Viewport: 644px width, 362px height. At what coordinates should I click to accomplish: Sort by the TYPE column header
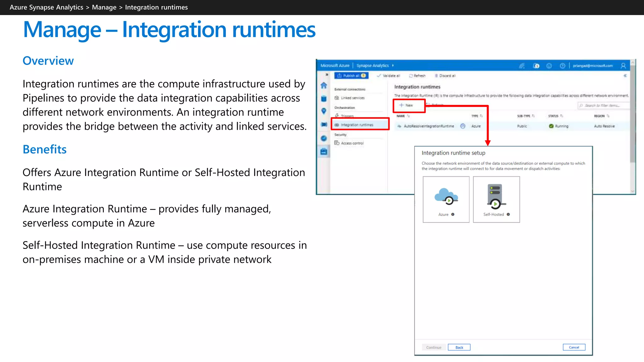(477, 116)
